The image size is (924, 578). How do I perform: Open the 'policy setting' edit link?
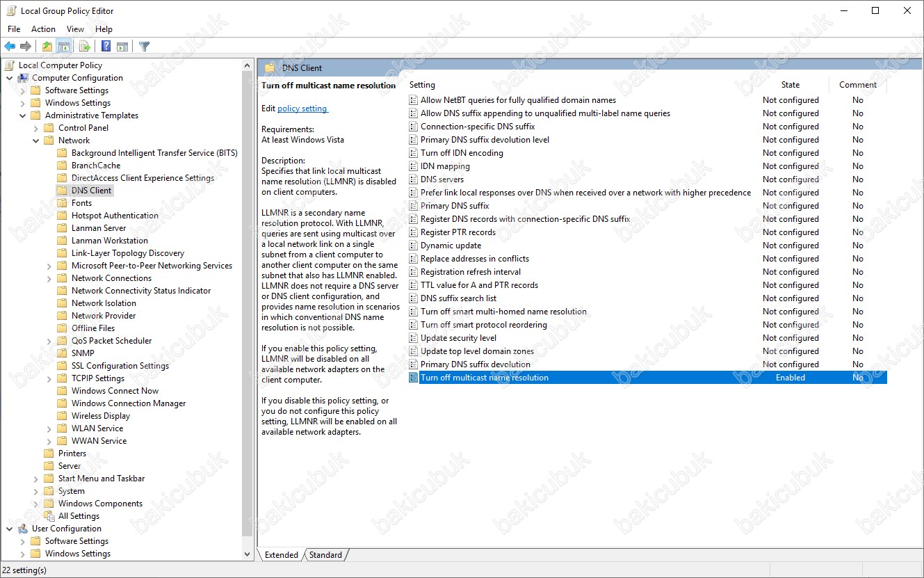pos(302,109)
